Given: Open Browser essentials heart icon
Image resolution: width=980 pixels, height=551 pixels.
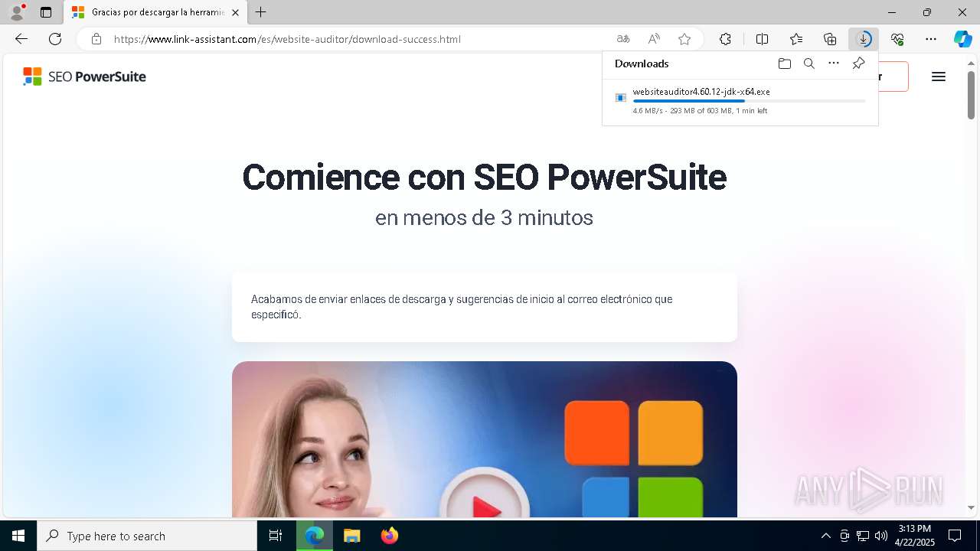Looking at the screenshot, I should point(897,39).
